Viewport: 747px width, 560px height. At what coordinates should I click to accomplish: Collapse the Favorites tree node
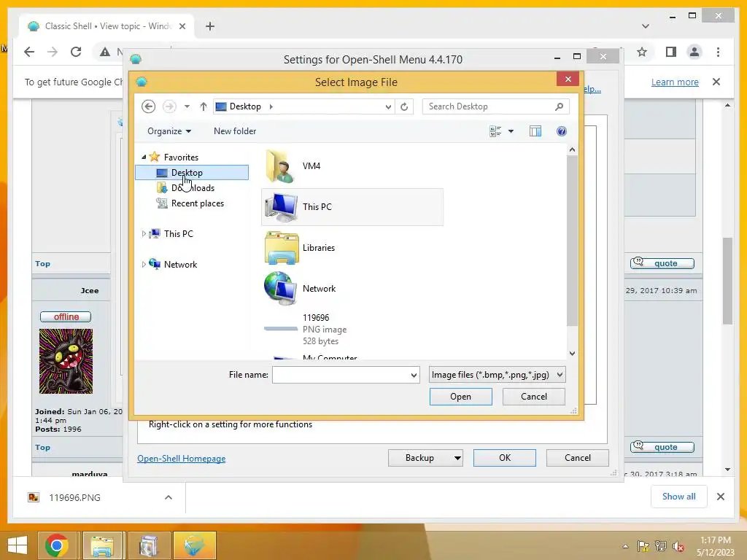click(144, 157)
